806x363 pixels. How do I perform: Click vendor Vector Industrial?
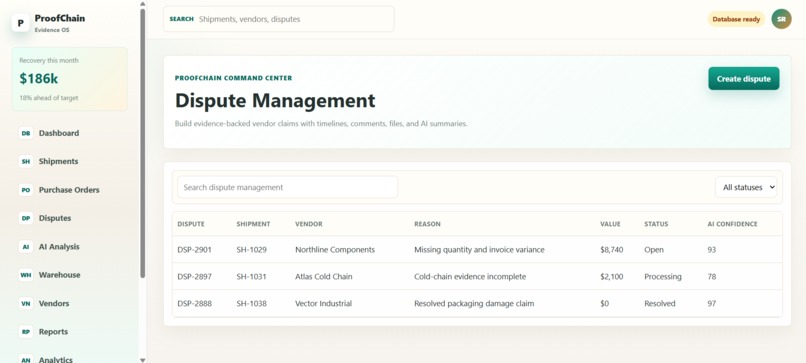point(323,303)
